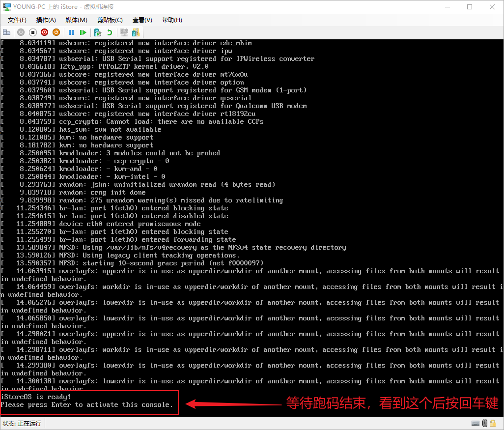Click the greyed Start power icon
Viewport: 504px width, 430px height.
pyautogui.click(x=21, y=32)
